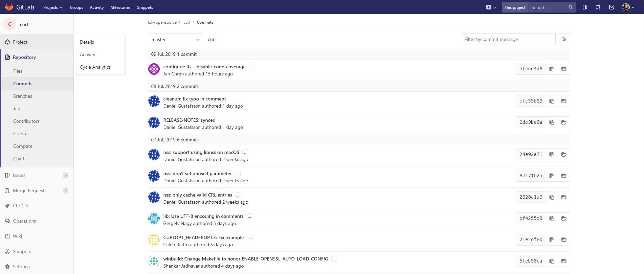Open Activity in the top navigation
The height and width of the screenshot is (274, 644).
[97, 7]
